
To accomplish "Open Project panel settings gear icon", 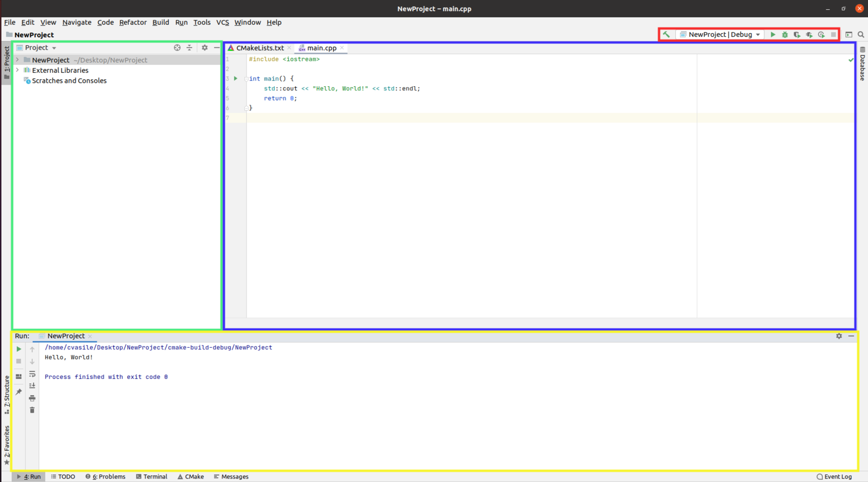I will tap(204, 47).
